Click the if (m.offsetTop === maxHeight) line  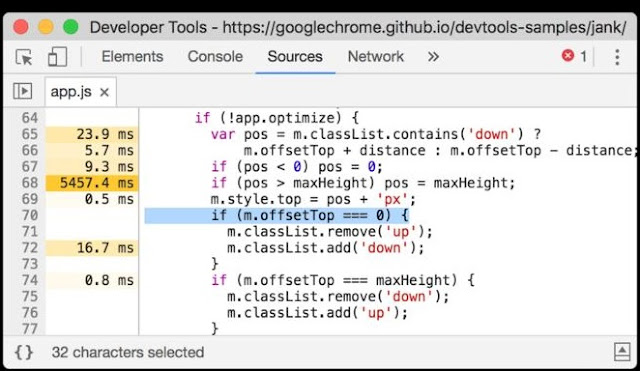click(342, 280)
